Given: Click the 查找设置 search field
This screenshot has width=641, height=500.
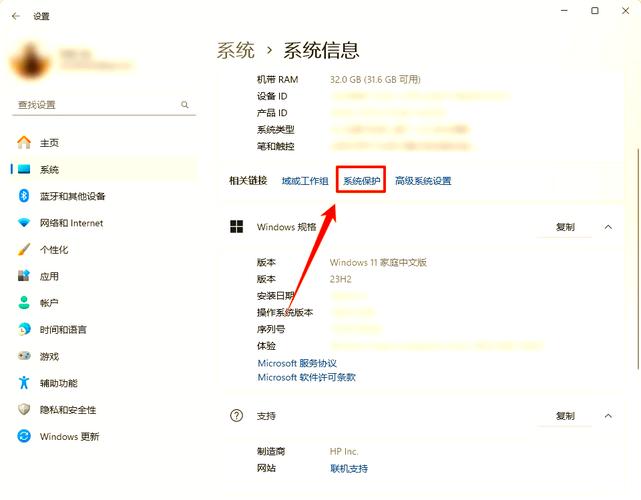Looking at the screenshot, I should (x=103, y=105).
